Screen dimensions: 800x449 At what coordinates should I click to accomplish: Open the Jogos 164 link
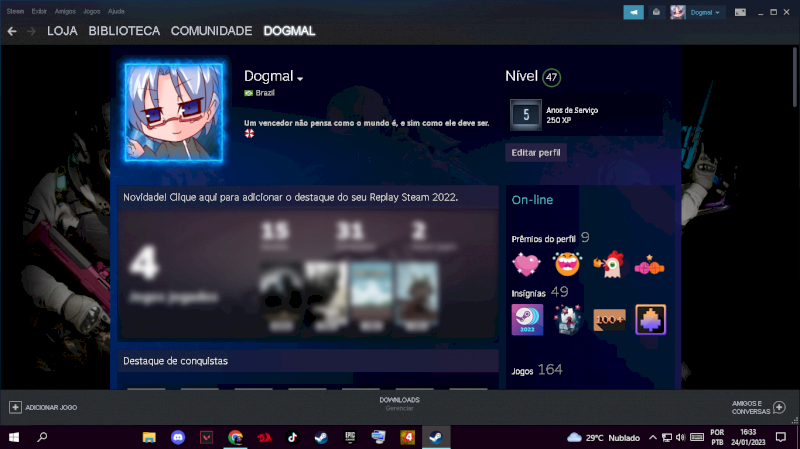point(537,370)
